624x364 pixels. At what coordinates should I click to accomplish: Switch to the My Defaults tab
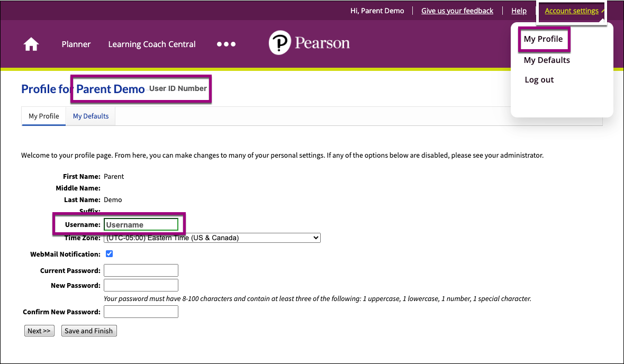pyautogui.click(x=91, y=116)
